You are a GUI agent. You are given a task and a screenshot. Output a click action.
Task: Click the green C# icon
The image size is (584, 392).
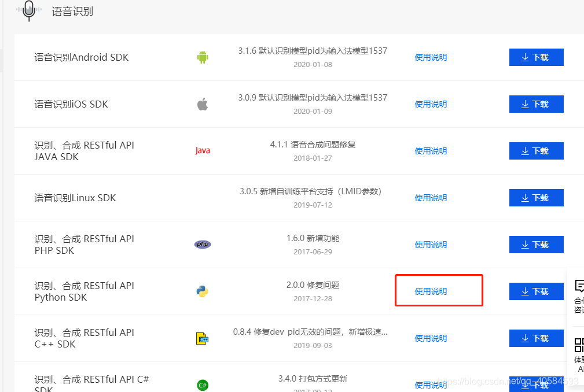[203, 385]
